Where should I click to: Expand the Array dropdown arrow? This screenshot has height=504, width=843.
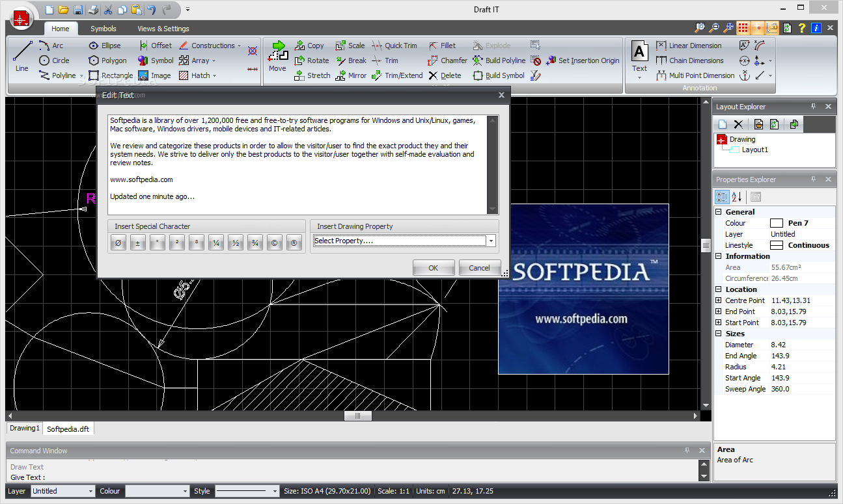pyautogui.click(x=214, y=61)
